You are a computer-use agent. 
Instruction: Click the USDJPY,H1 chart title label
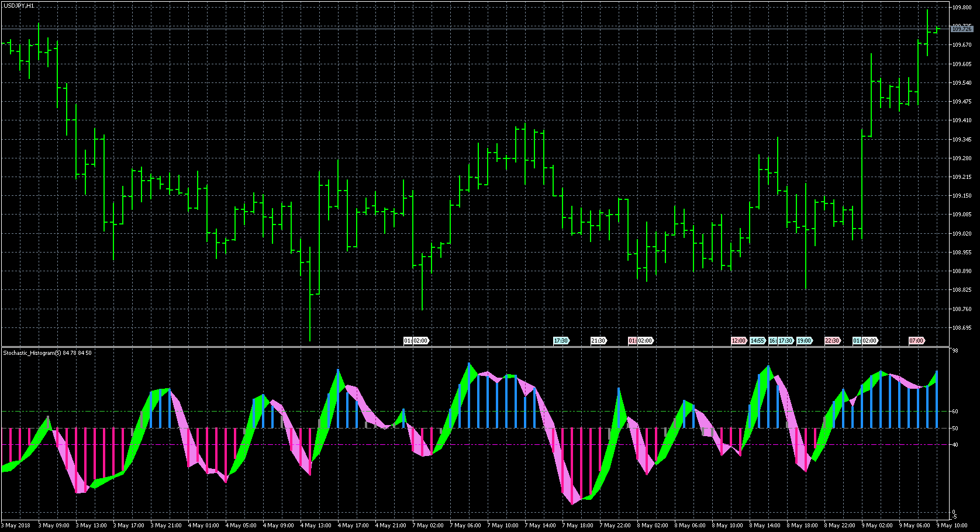tap(19, 5)
